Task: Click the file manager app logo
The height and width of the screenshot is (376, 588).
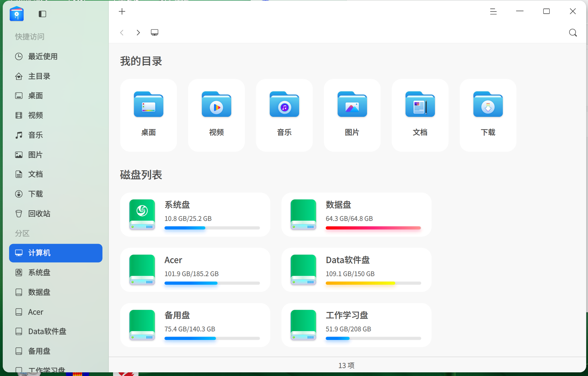Action: (17, 14)
